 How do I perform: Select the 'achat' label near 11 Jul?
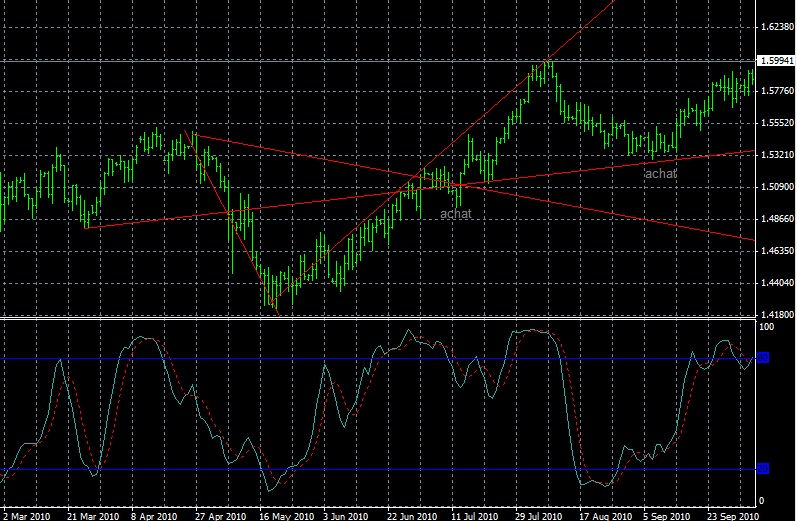pyautogui.click(x=455, y=214)
